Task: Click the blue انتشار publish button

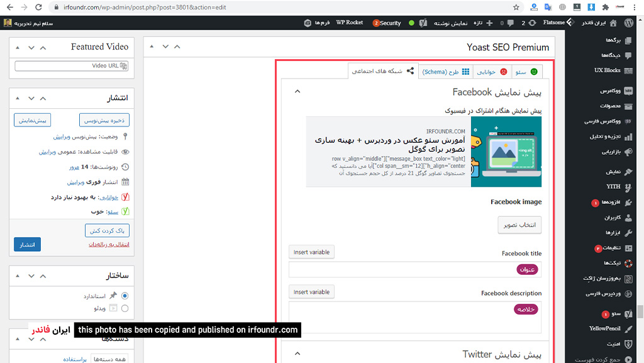Action: coord(27,244)
